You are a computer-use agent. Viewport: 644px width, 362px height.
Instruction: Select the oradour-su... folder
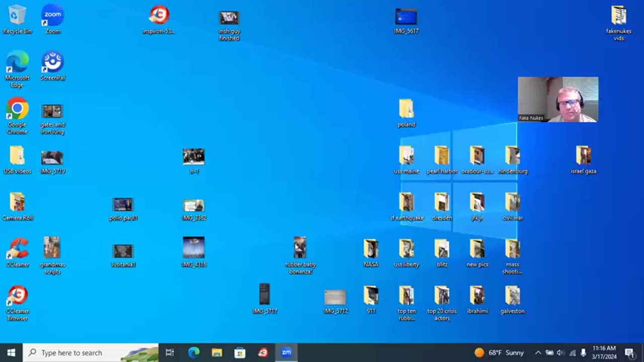pos(477,160)
